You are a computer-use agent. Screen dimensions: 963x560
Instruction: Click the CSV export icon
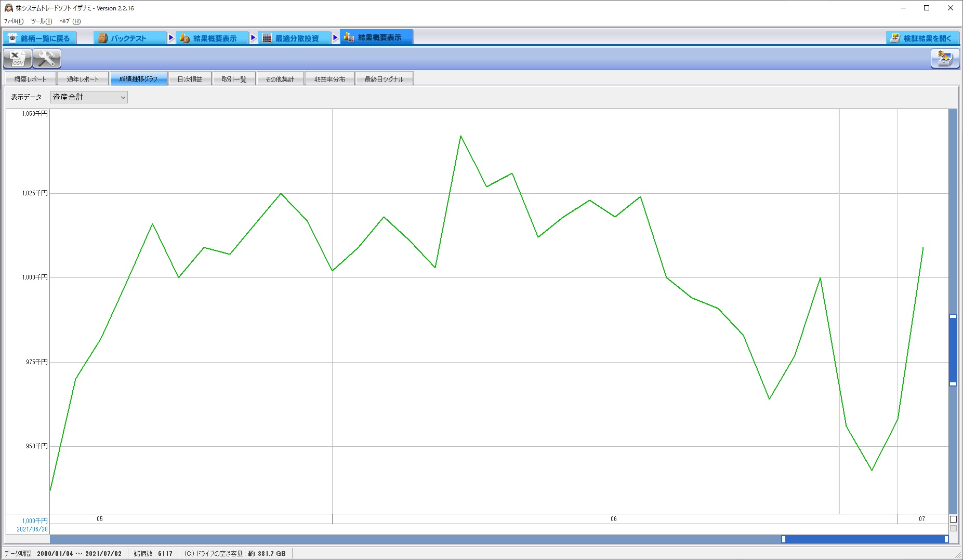pos(17,59)
